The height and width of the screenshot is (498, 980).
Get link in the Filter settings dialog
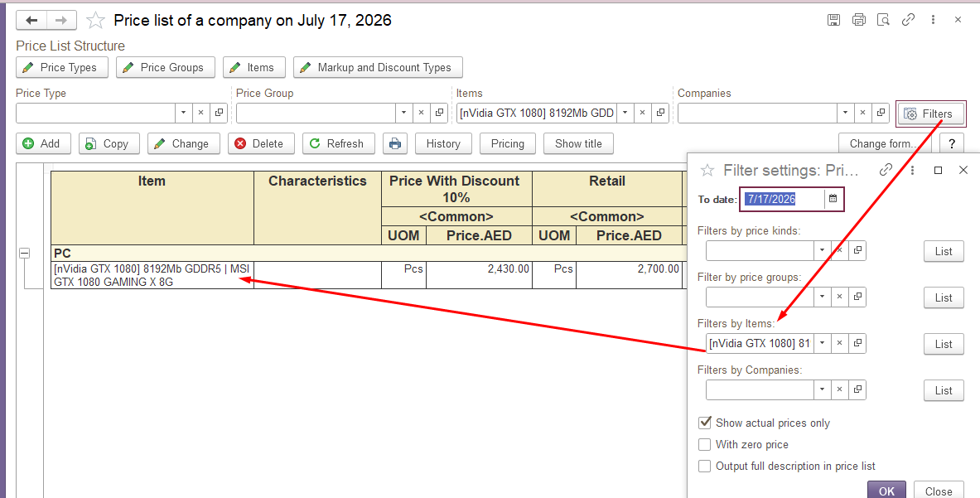(885, 170)
